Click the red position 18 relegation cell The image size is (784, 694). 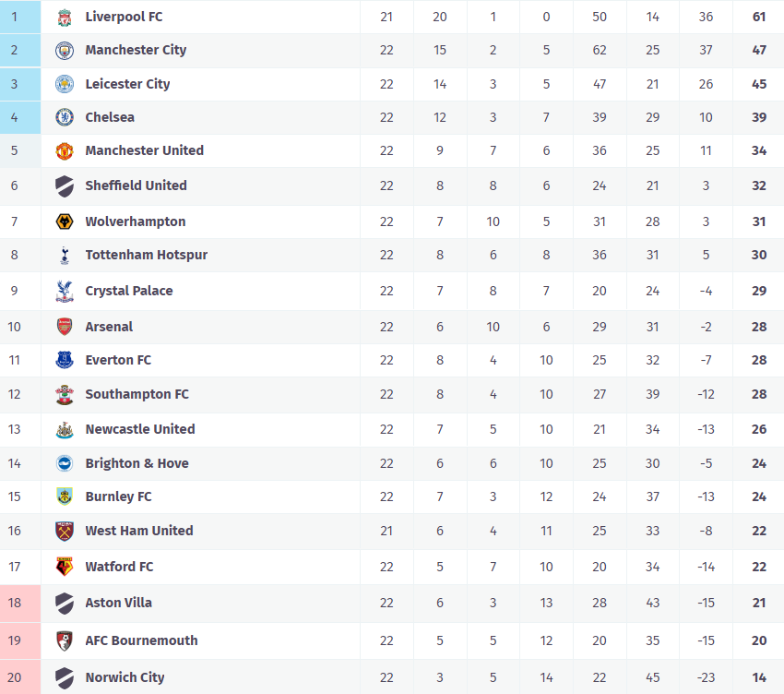(20, 603)
